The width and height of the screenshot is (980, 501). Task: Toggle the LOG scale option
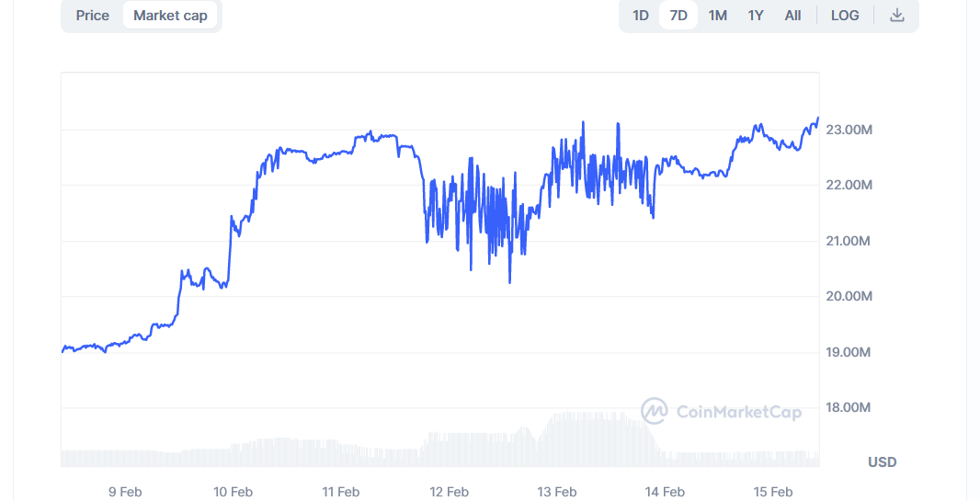(x=845, y=16)
